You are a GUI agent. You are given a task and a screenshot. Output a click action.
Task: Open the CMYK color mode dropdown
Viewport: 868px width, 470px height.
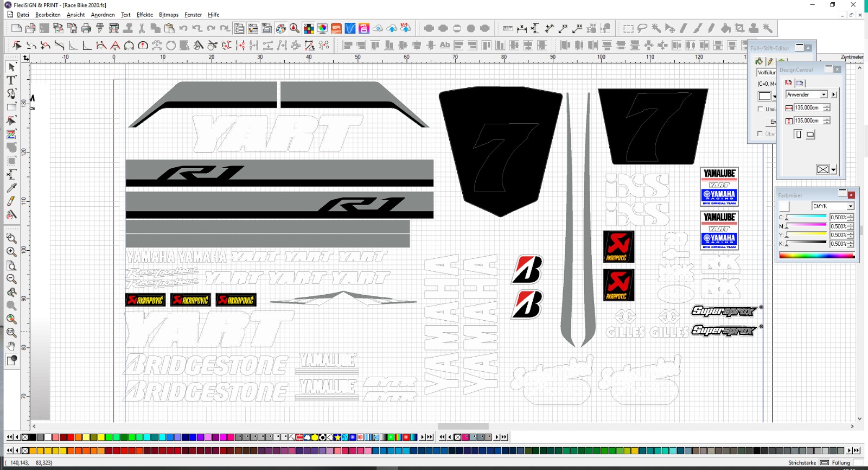[x=850, y=206]
